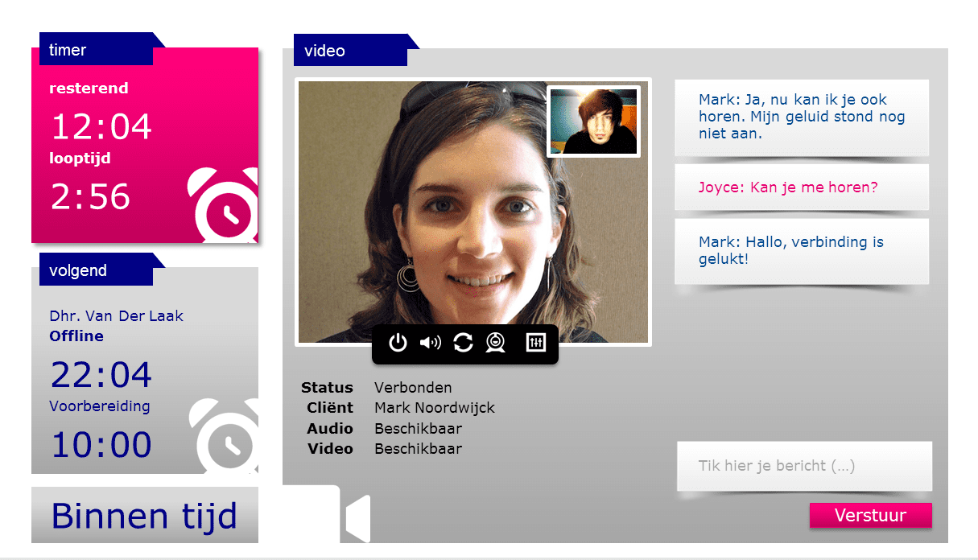Click the 'Tik hier je bericht' message field
This screenshot has width=978, height=560.
tap(805, 466)
